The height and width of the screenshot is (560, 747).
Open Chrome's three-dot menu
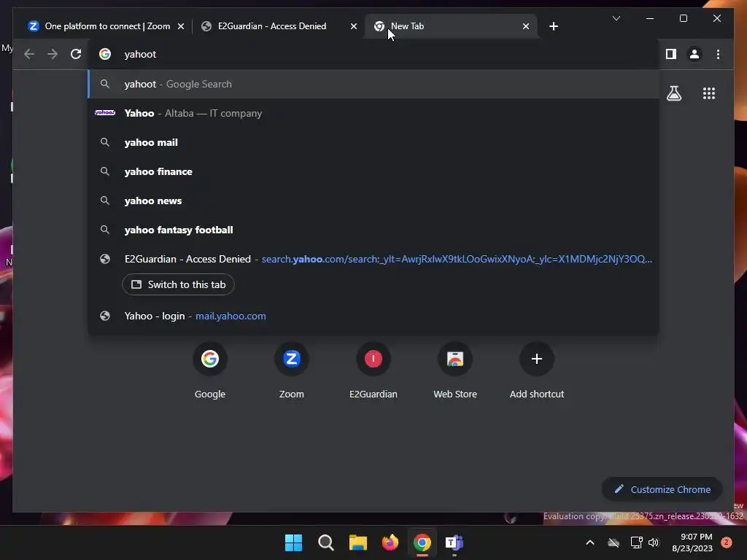point(718,54)
